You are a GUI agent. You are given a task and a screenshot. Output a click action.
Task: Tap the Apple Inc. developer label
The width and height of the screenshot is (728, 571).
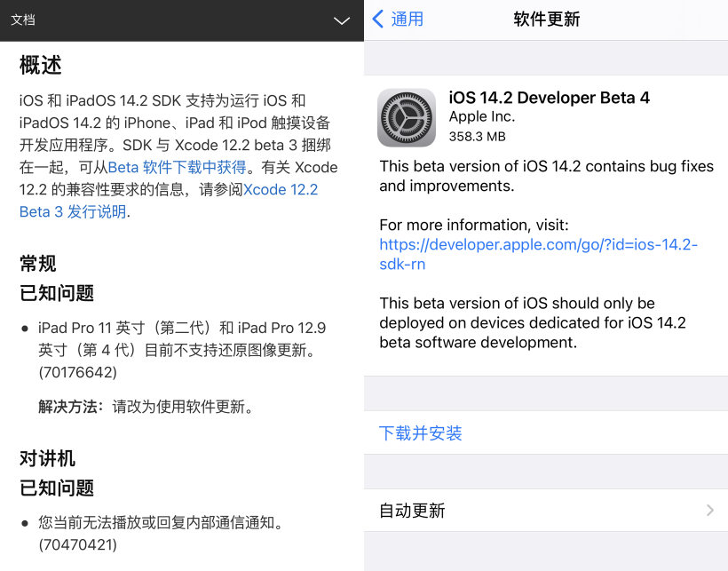coord(481,117)
